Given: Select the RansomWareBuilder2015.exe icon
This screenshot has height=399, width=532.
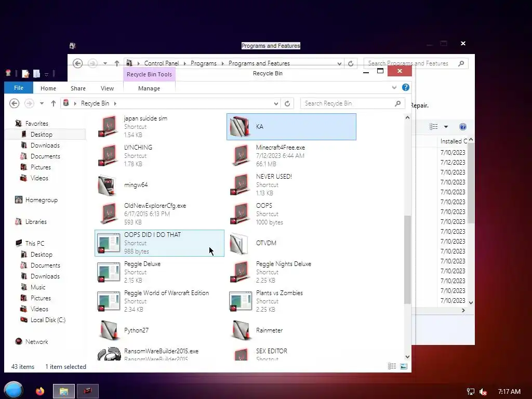Looking at the screenshot, I should [109, 353].
